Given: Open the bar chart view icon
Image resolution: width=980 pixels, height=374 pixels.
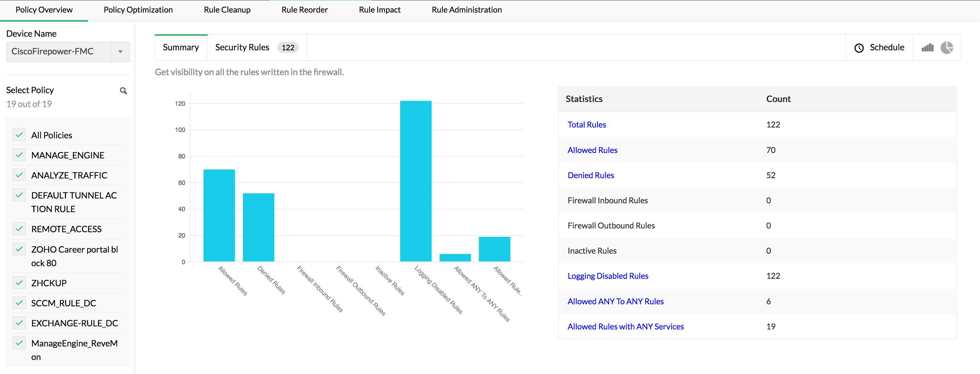Looking at the screenshot, I should tap(928, 47).
